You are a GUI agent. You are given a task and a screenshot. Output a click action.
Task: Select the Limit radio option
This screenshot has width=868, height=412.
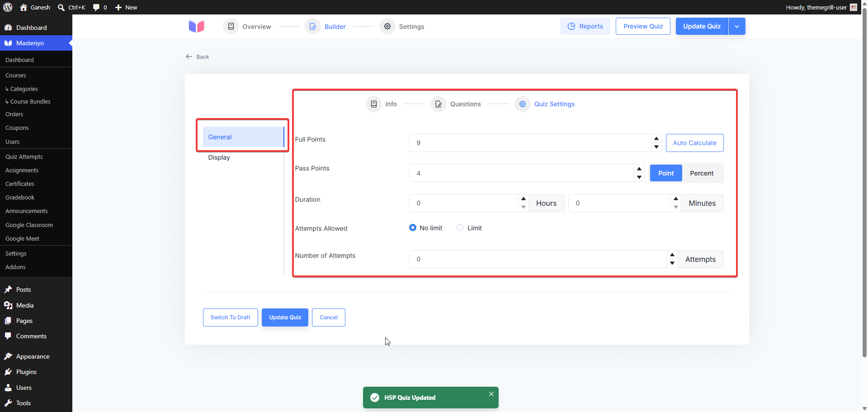(x=460, y=227)
